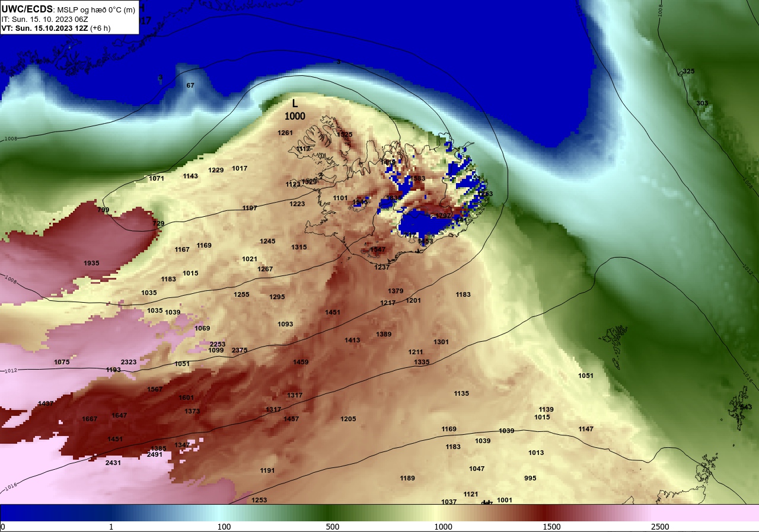Image resolution: width=759 pixels, height=532 pixels.
Task: Click the 1223 height value
Action: [297, 204]
